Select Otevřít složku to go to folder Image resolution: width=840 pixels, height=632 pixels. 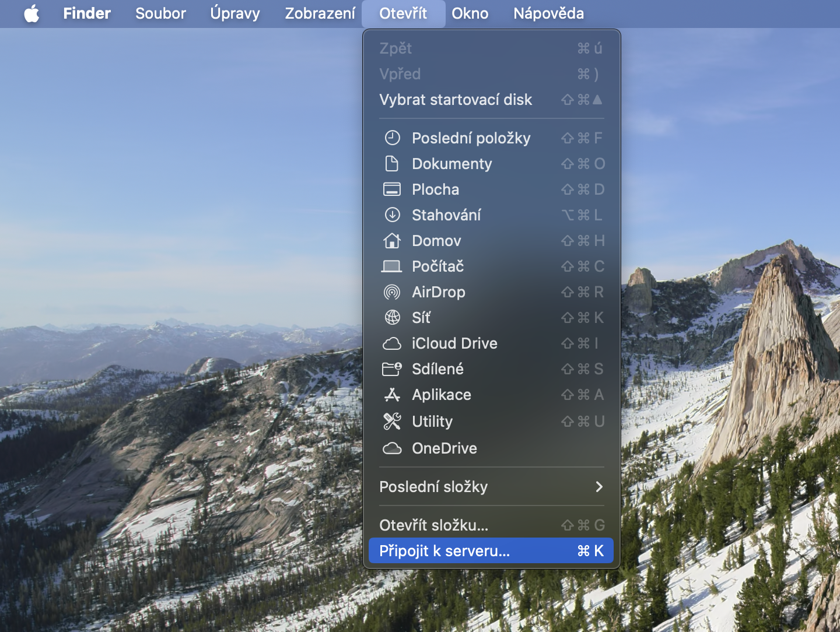point(434,525)
